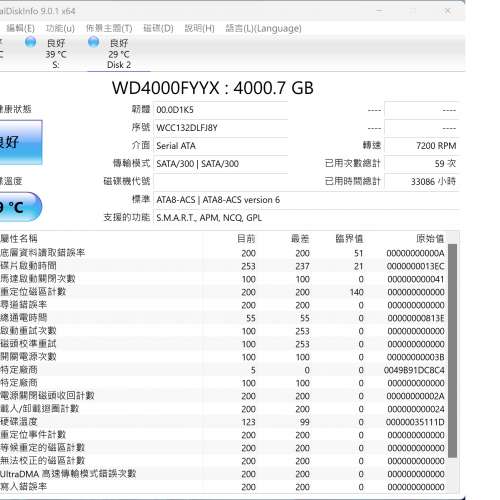
Task: Select the 磁頭校準重試 attribute row
Action: [x=223, y=344]
